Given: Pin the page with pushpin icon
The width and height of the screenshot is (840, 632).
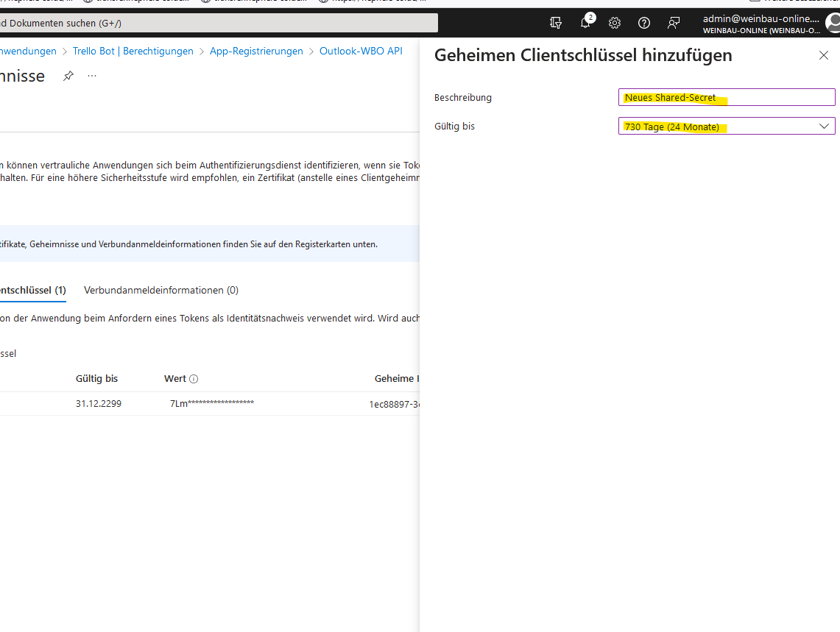Looking at the screenshot, I should point(68,76).
